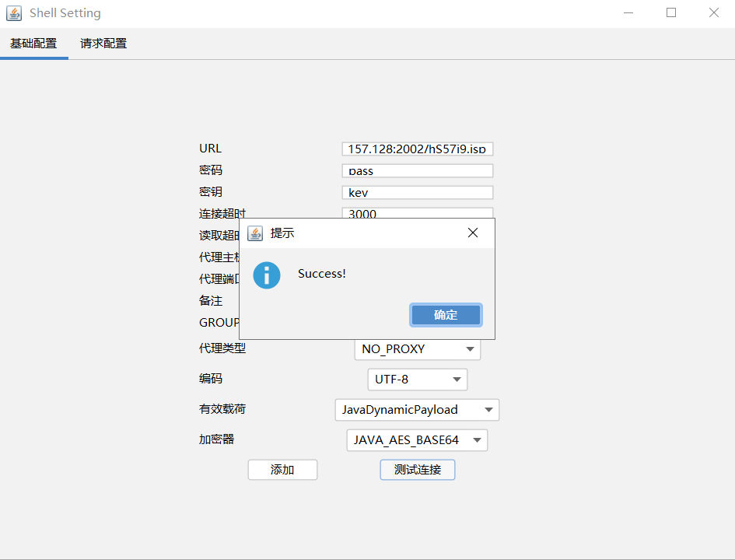
Task: Open the 编码 UTF-8 dropdown
Action: pos(418,380)
